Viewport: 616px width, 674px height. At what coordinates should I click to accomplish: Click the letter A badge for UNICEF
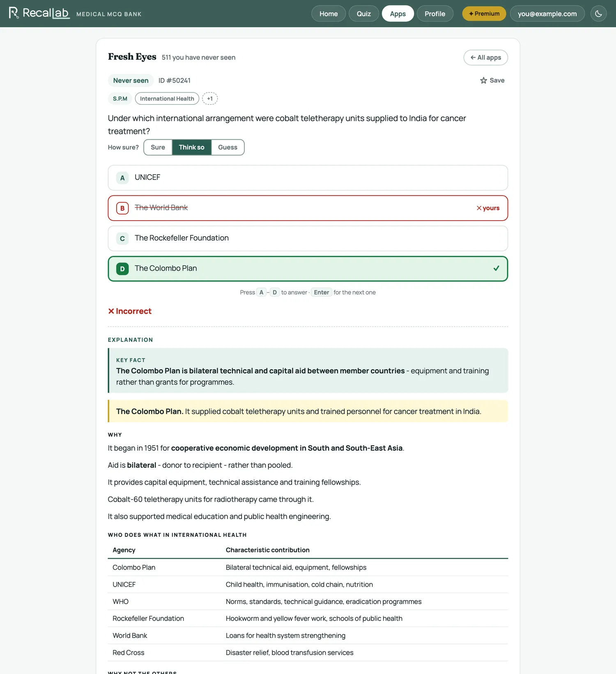point(122,178)
